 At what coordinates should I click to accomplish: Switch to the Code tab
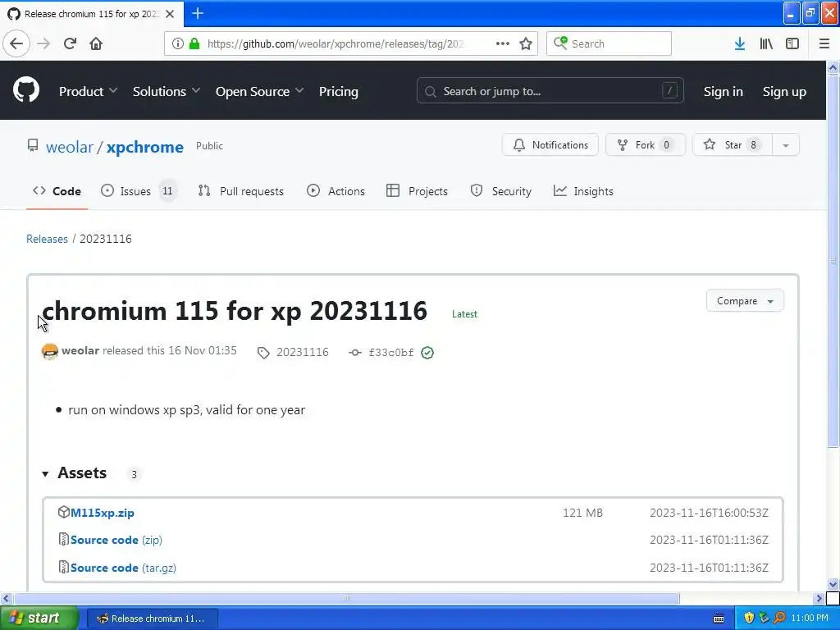[57, 191]
